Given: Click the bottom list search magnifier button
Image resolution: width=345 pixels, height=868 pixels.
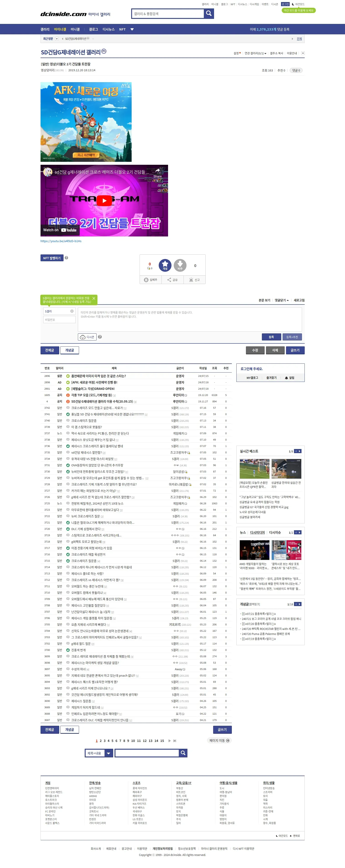Looking at the screenshot, I should [183, 753].
